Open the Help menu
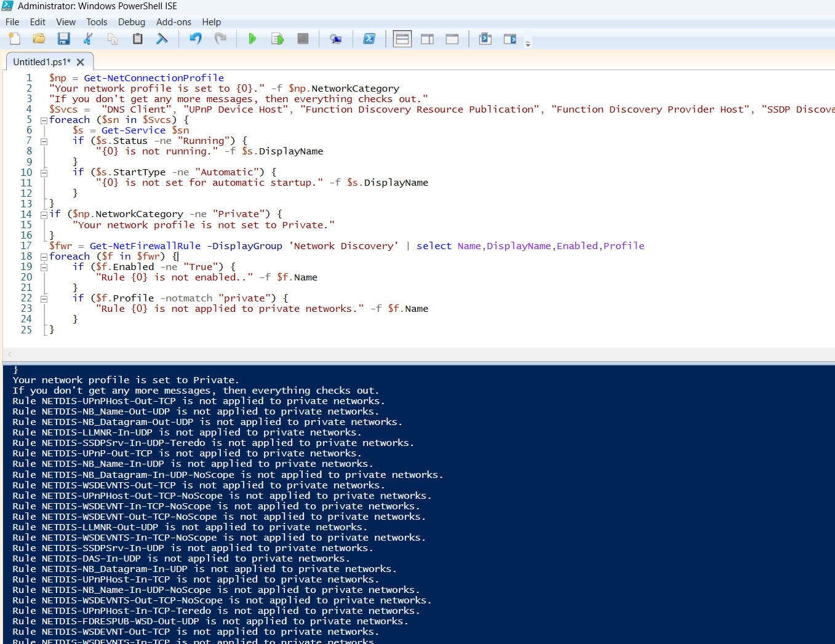The height and width of the screenshot is (644, 835). coord(211,22)
